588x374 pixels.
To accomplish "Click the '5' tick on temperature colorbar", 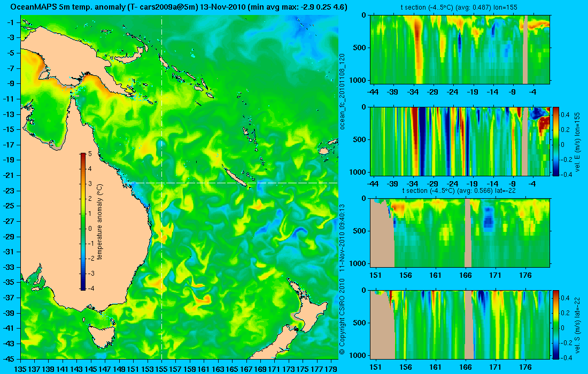I will click(x=90, y=154).
